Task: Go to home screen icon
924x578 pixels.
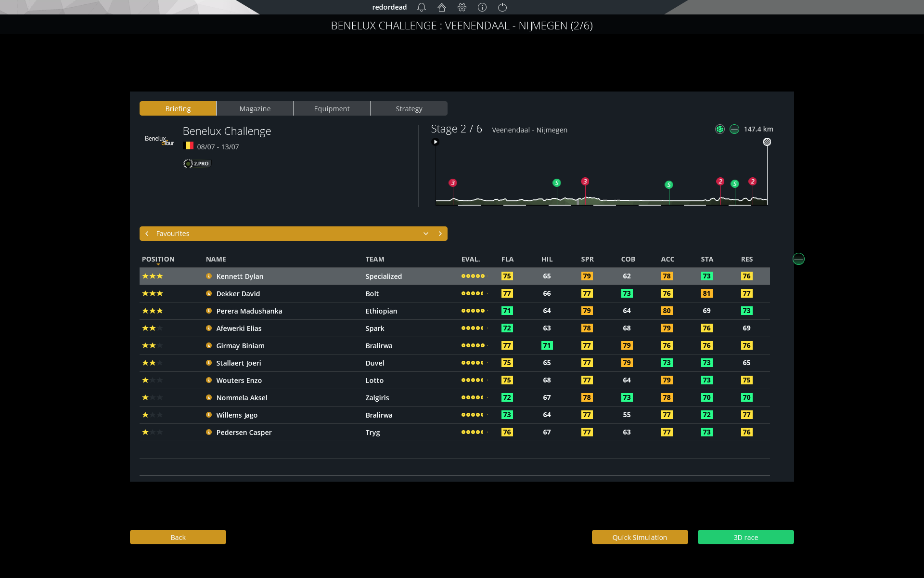Action: 442,7
